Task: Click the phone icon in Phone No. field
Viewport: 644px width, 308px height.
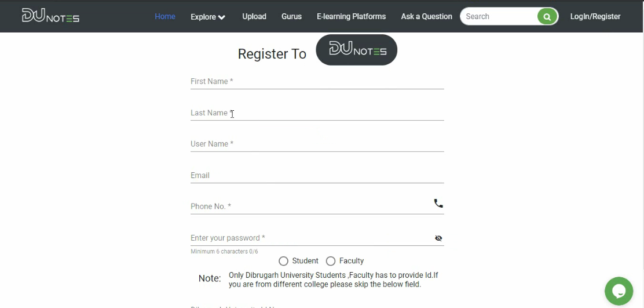Action: [438, 204]
